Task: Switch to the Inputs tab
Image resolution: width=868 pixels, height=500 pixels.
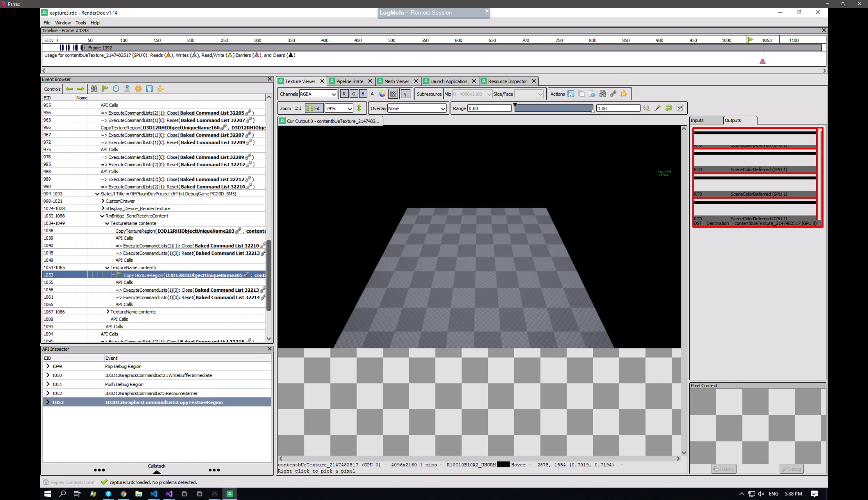Action: click(706, 120)
